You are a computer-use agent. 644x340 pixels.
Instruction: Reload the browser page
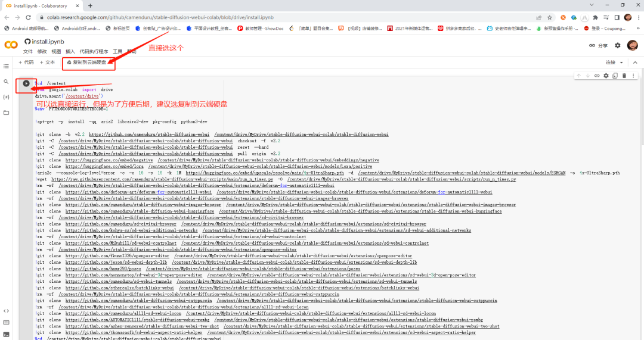pos(28,17)
